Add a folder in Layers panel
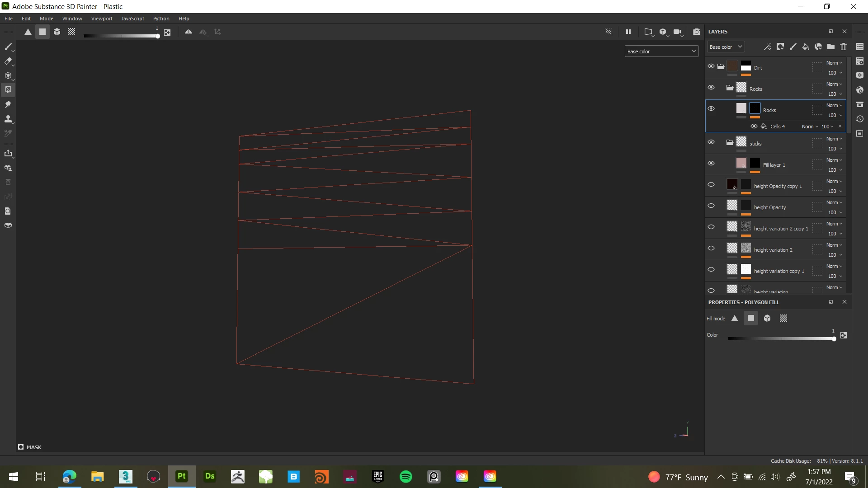Viewport: 868px width, 488px height. click(831, 47)
